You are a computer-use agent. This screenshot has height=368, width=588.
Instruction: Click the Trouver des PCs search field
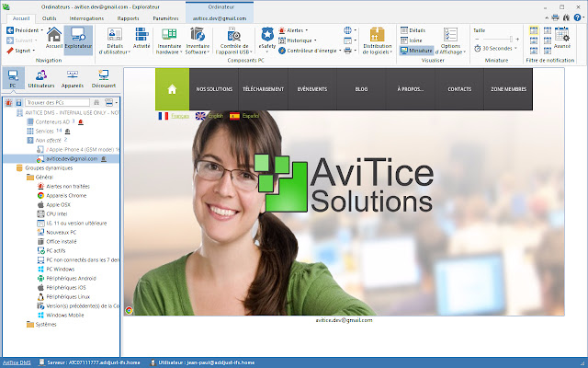(x=57, y=102)
